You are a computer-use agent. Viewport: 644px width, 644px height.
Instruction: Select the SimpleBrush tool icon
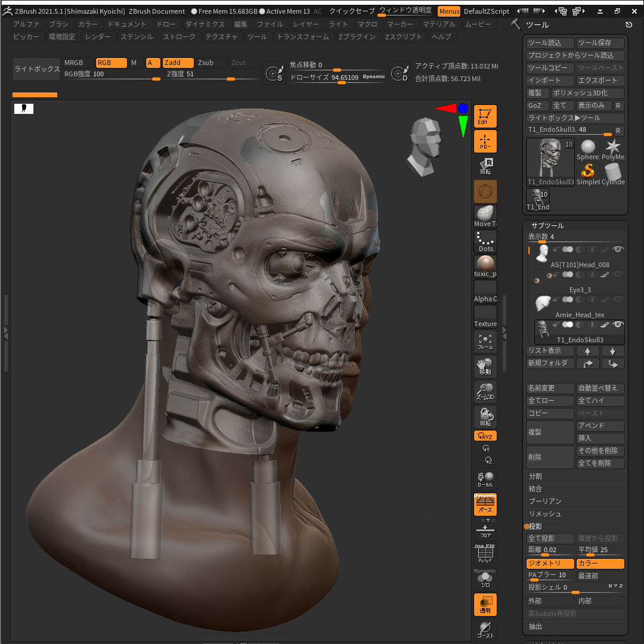pos(588,175)
